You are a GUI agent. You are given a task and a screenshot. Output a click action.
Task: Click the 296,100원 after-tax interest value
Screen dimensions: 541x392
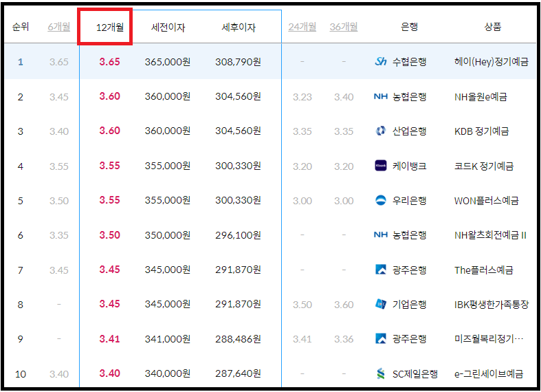click(238, 235)
